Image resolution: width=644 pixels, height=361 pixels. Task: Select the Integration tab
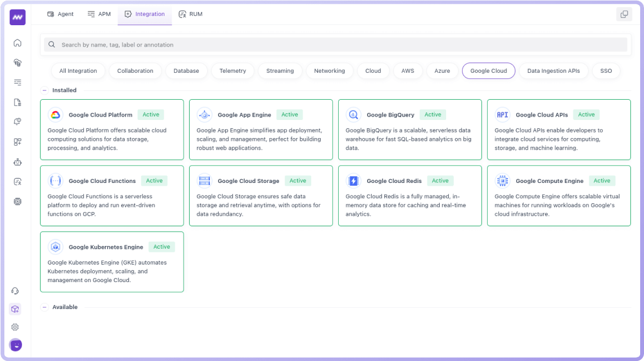pos(145,14)
